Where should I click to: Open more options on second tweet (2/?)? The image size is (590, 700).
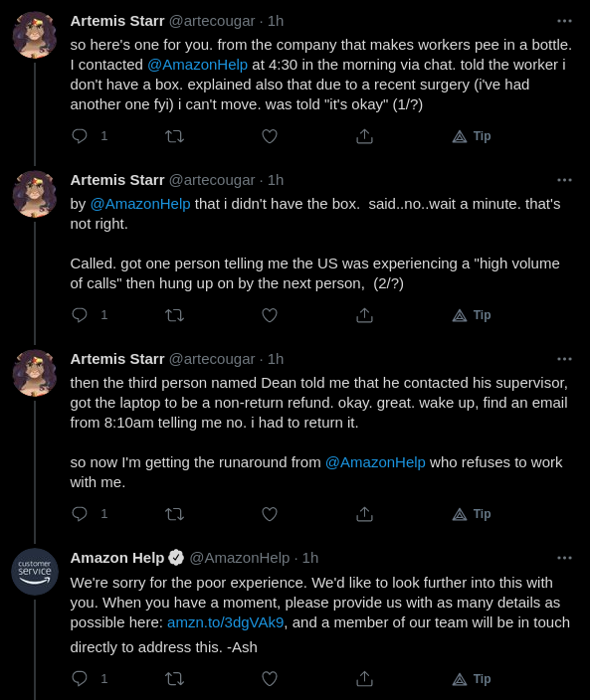pos(564,180)
